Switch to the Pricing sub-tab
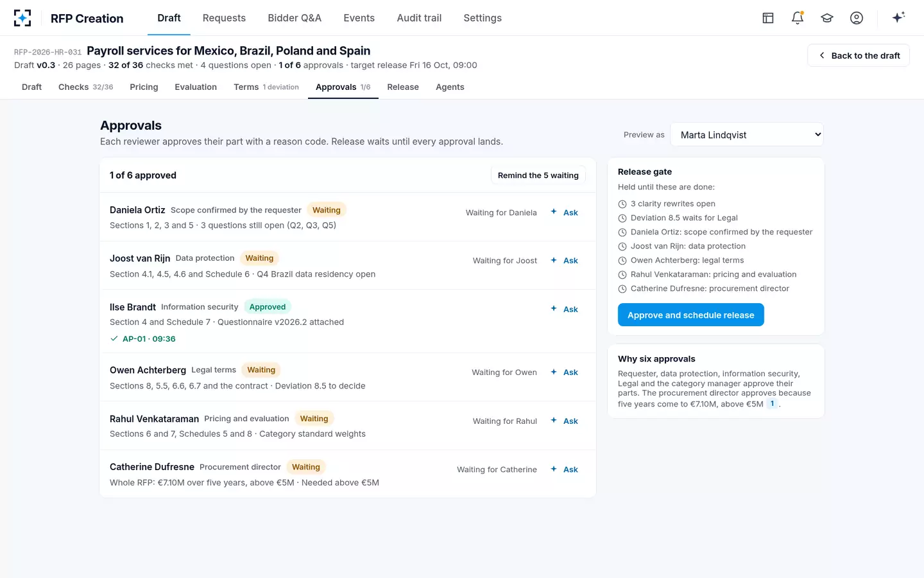924x578 pixels. (x=144, y=87)
